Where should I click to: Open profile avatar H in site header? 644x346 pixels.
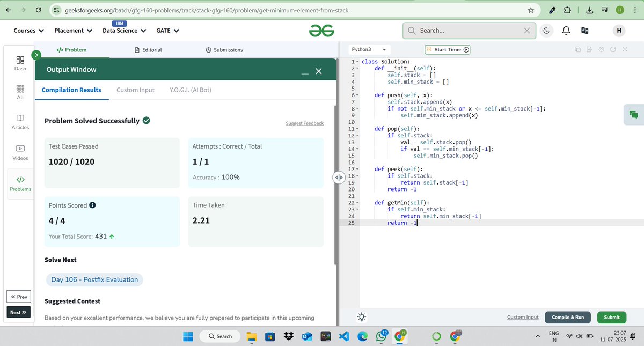619,31
